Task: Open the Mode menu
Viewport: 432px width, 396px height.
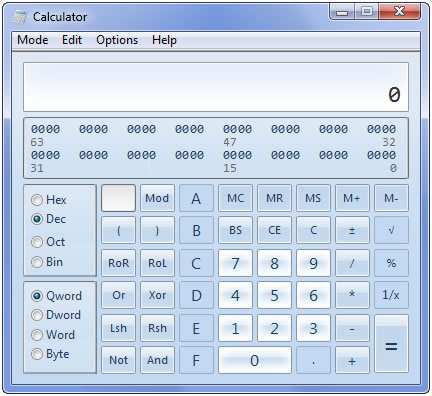Action: (33, 40)
